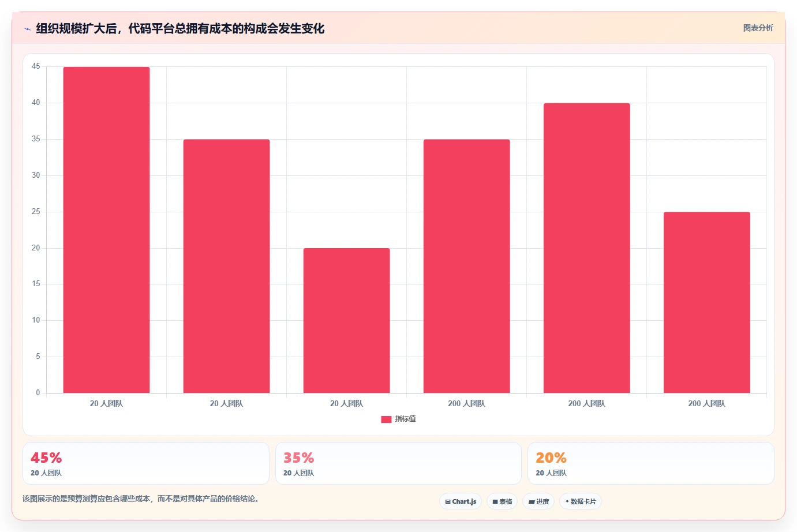This screenshot has width=797, height=532.
Task: Click the 20 人团队 bar reaching 35
Action: (226, 267)
